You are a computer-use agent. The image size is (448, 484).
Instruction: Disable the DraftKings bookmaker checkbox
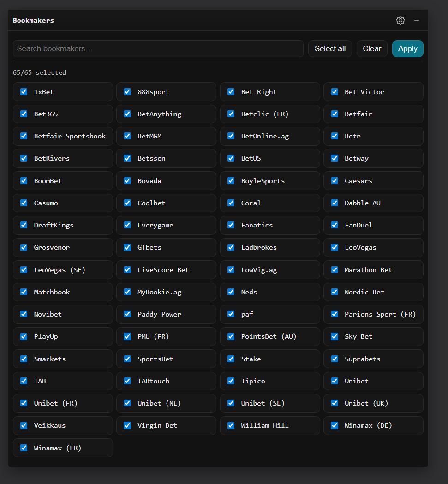pyautogui.click(x=24, y=225)
